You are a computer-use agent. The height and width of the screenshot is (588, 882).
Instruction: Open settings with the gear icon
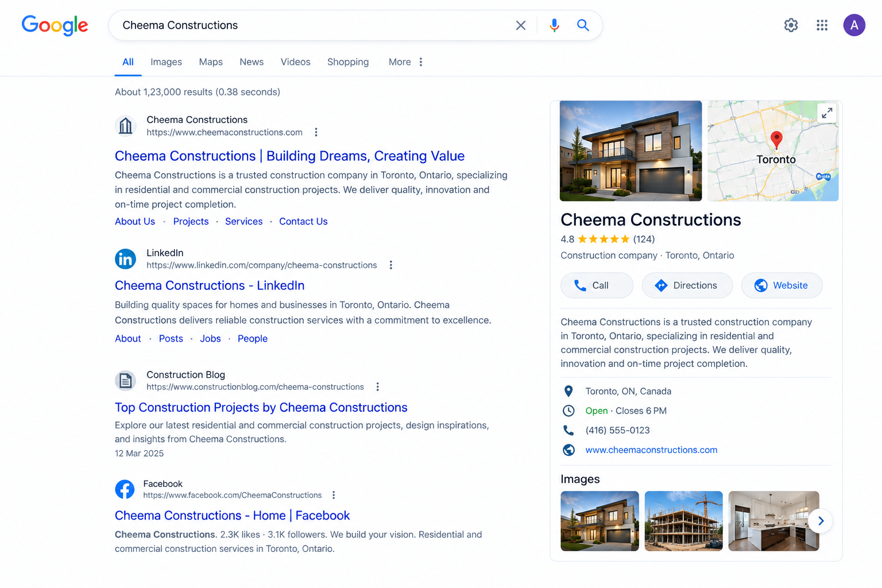pyautogui.click(x=791, y=25)
